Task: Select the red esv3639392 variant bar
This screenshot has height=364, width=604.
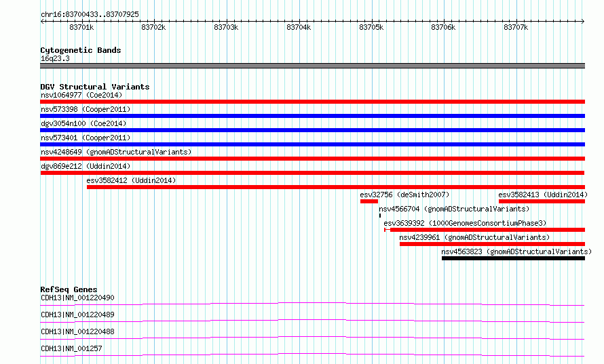Action: 485,230
